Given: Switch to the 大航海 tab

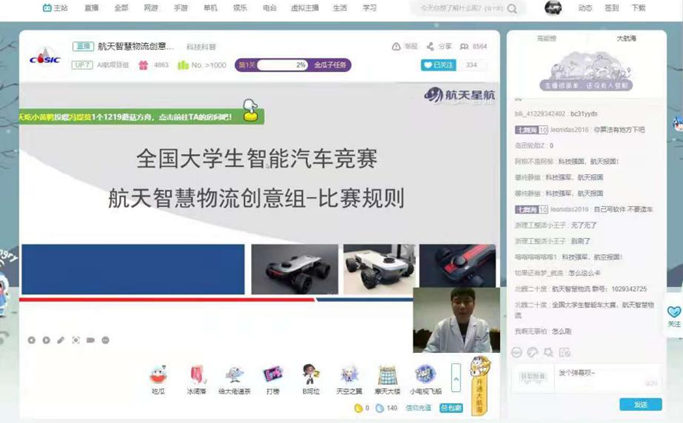Looking at the screenshot, I should pos(626,38).
